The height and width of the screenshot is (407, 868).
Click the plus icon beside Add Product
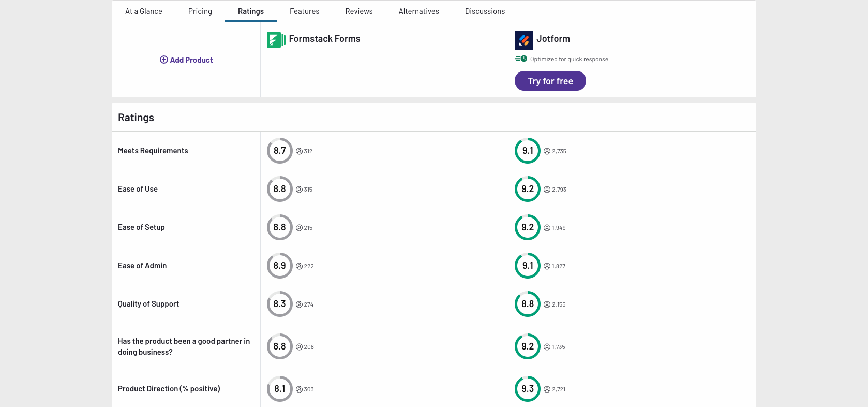[x=164, y=60]
